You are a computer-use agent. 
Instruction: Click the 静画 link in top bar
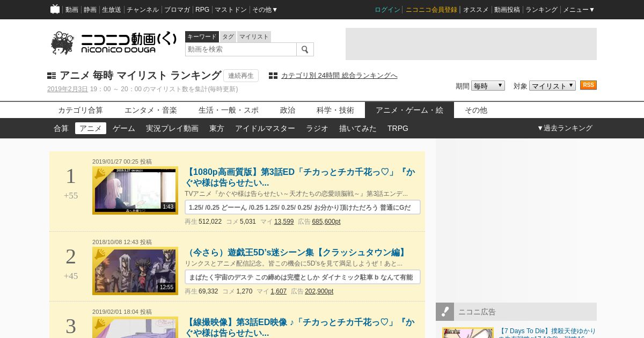pyautogui.click(x=90, y=10)
